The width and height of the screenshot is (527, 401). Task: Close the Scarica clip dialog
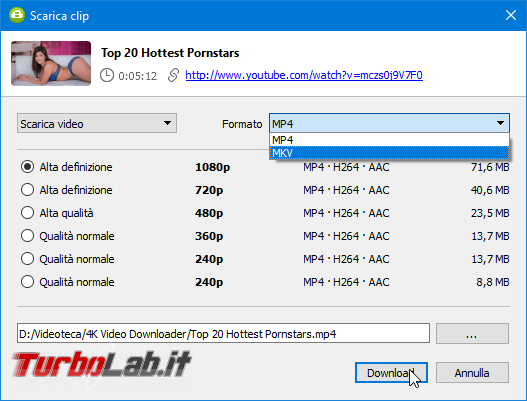tap(511, 15)
